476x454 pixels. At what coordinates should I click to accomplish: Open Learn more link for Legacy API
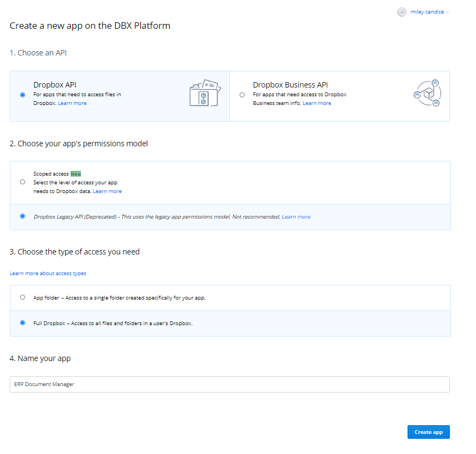click(x=296, y=217)
